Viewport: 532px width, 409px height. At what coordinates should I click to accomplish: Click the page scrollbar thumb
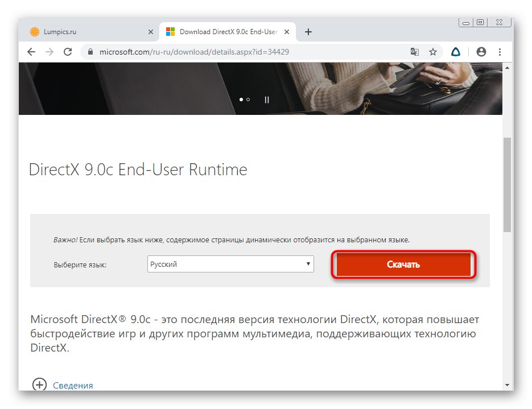[x=507, y=185]
